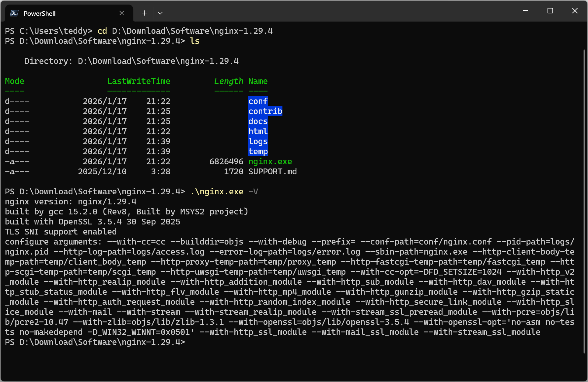Click the 'TLS SNI support enabled' line
588x382 pixels.
(61, 232)
